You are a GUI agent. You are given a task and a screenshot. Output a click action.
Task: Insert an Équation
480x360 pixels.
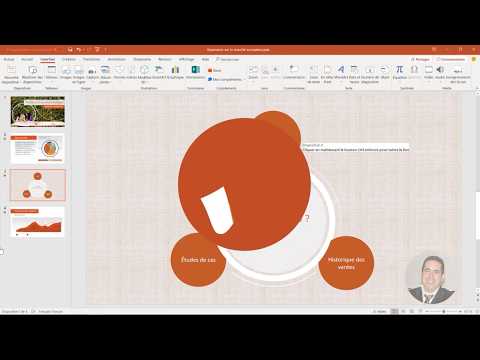pyautogui.click(x=399, y=73)
